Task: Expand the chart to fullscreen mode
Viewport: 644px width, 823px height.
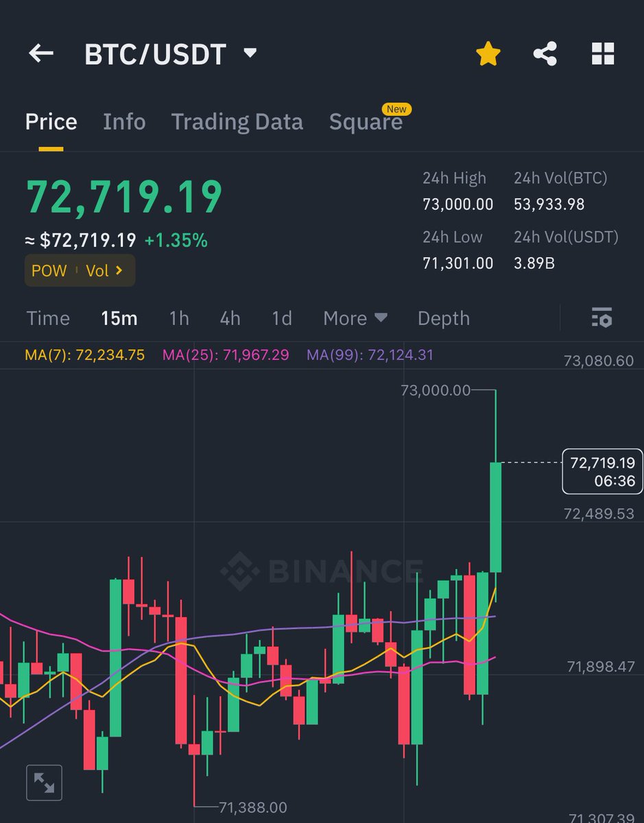Action: 44,781
